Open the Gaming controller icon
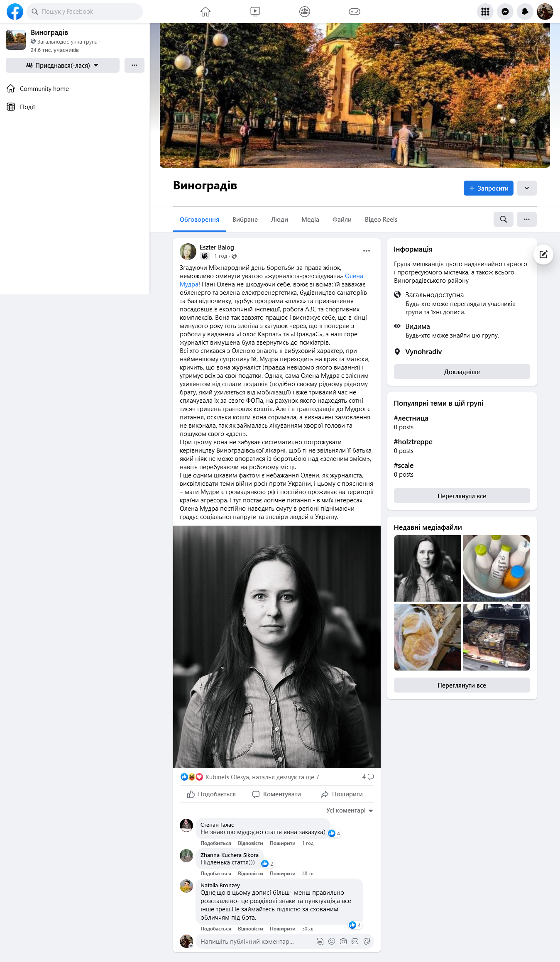The height and width of the screenshot is (962, 560). click(x=355, y=12)
